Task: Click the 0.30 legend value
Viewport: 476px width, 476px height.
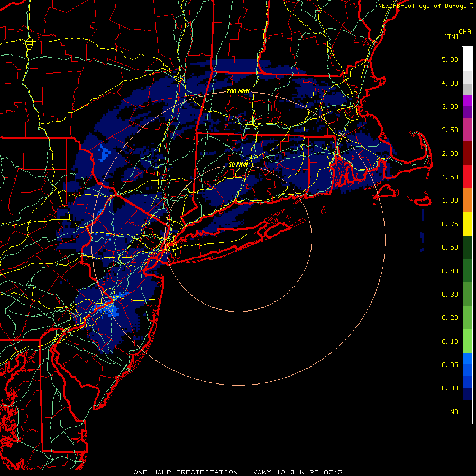Action: point(450,295)
